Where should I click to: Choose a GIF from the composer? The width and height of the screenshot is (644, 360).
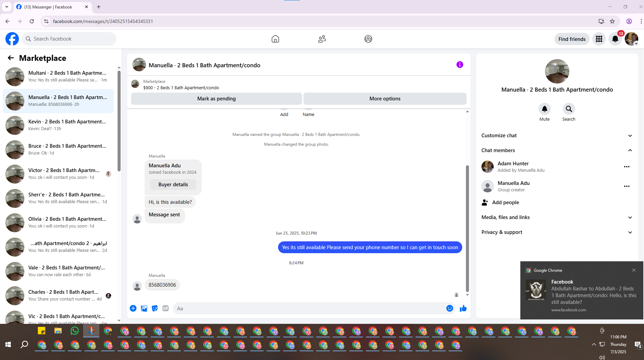(x=165, y=308)
